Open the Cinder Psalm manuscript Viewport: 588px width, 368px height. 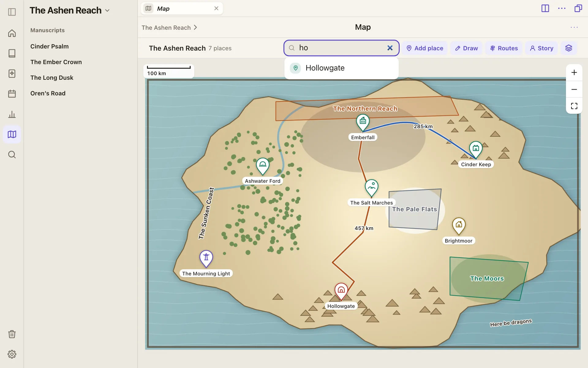click(50, 46)
